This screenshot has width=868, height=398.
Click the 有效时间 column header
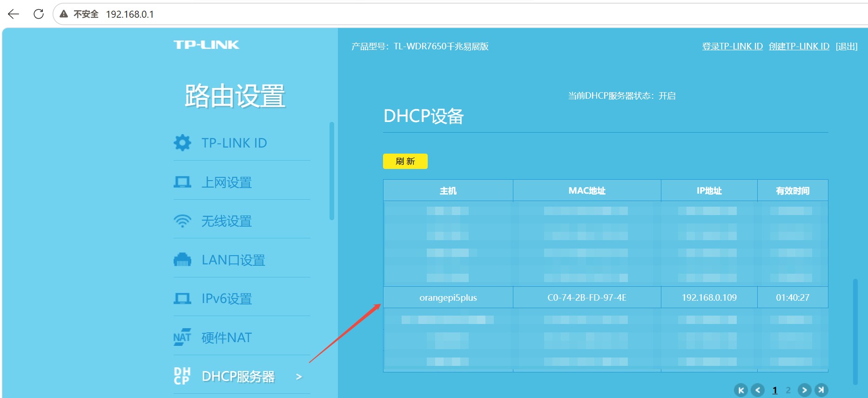[x=793, y=190]
